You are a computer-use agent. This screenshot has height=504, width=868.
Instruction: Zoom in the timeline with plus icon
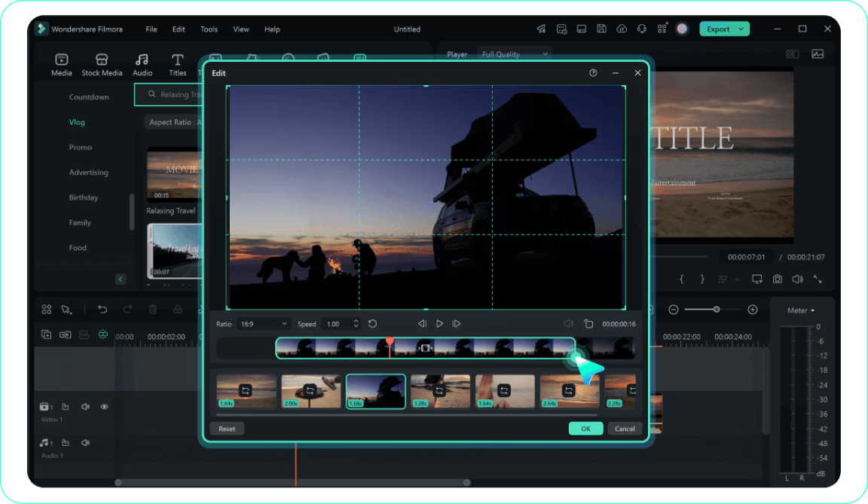[x=753, y=310]
